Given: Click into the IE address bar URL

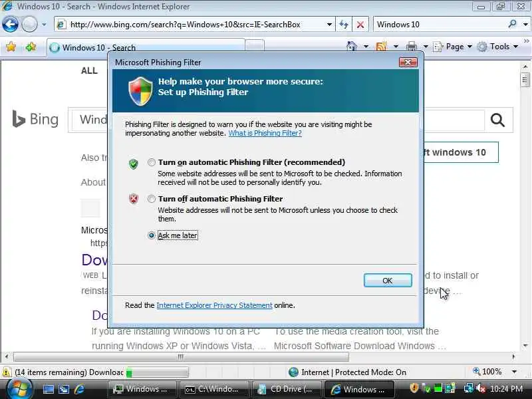Looking at the screenshot, I should click(x=186, y=25).
